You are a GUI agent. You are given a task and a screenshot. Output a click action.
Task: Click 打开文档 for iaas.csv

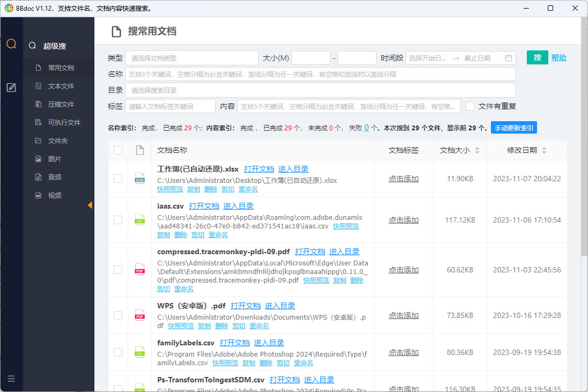pyautogui.click(x=204, y=206)
